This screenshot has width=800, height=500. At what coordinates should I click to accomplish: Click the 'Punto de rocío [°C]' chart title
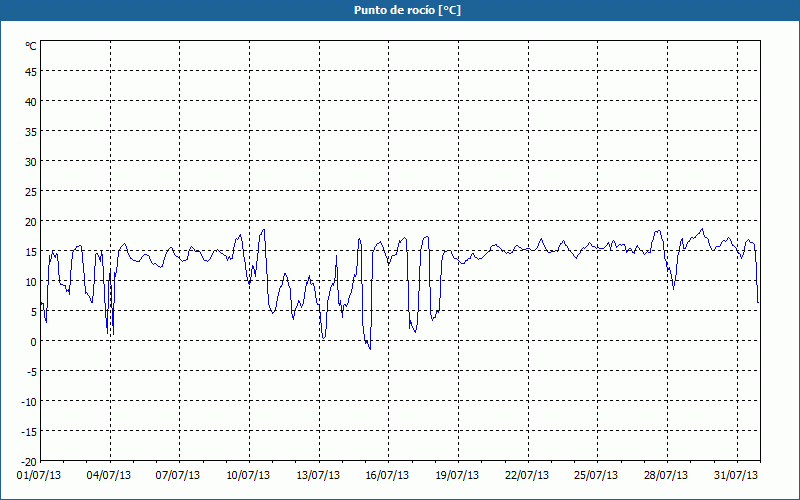(x=407, y=10)
